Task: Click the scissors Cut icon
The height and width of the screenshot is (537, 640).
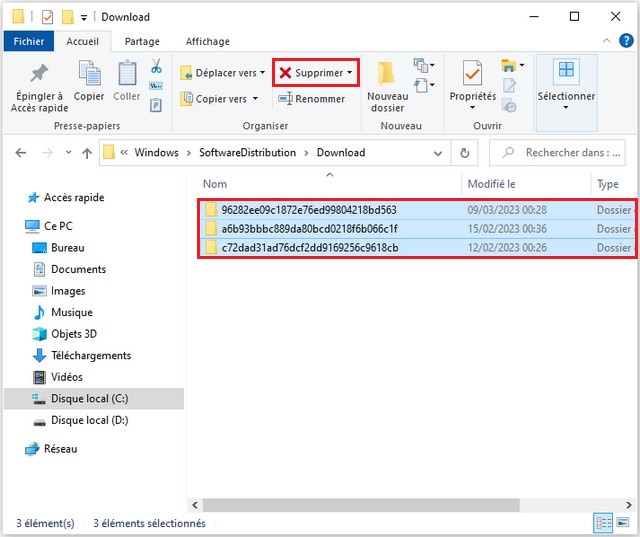Action: tap(156, 66)
